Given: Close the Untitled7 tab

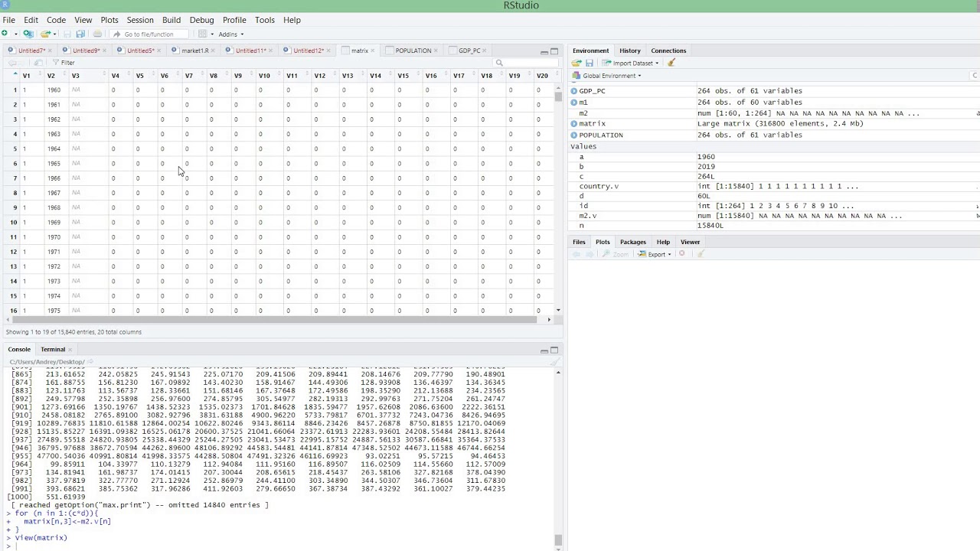Looking at the screenshot, I should 50,51.
